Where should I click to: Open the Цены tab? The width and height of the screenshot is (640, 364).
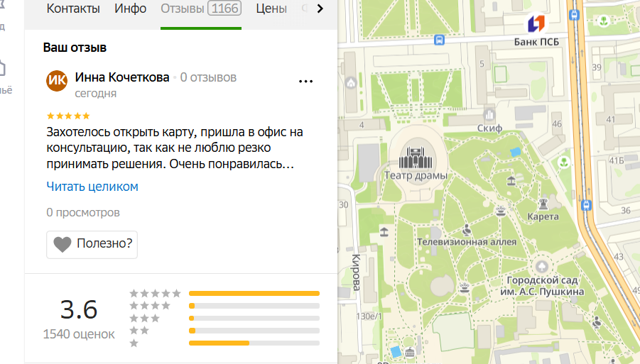pos(271,9)
